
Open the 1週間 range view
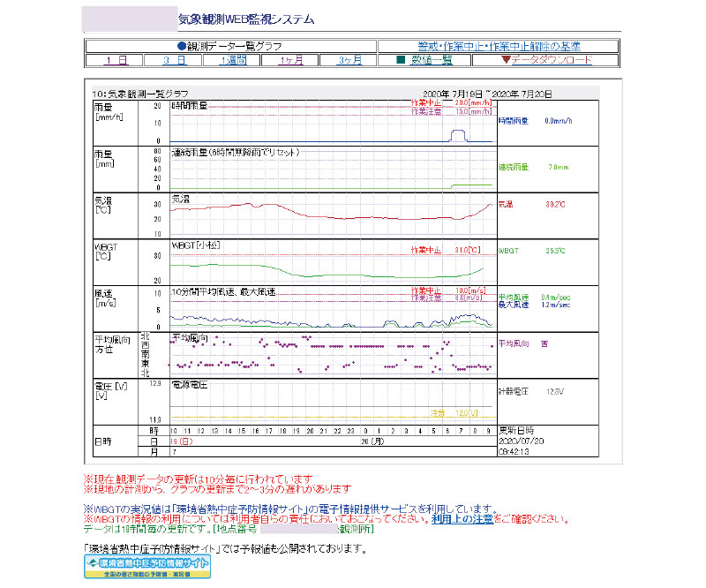point(232,60)
